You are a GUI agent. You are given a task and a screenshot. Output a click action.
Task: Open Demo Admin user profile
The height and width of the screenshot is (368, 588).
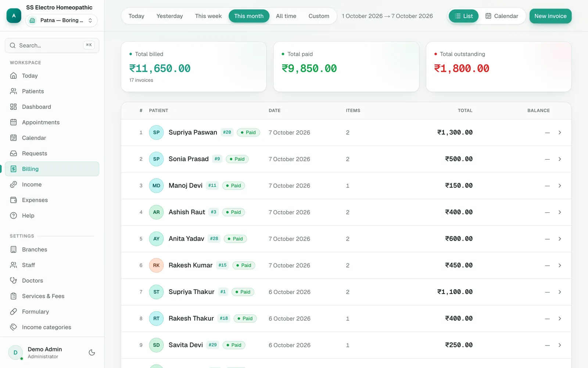44,353
